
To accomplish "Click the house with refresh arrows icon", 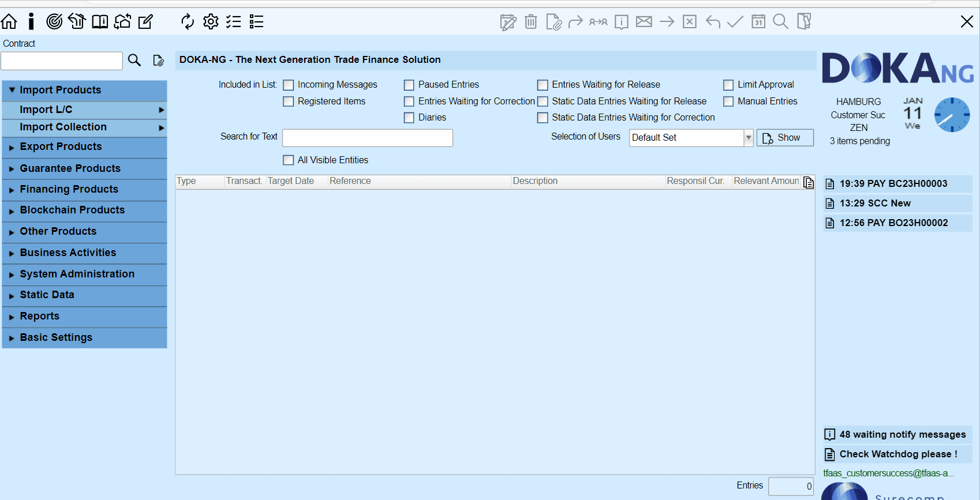I will (122, 22).
